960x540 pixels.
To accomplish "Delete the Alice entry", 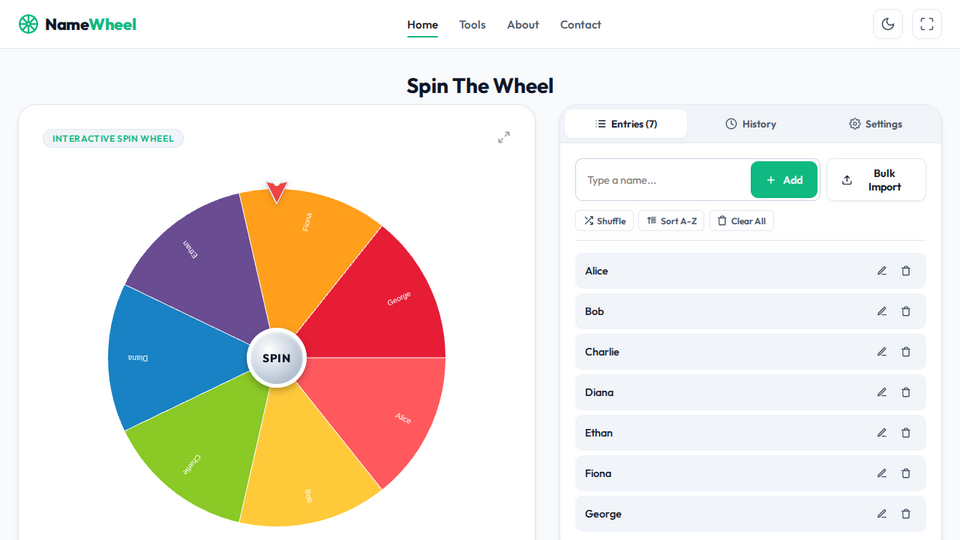I will (906, 271).
